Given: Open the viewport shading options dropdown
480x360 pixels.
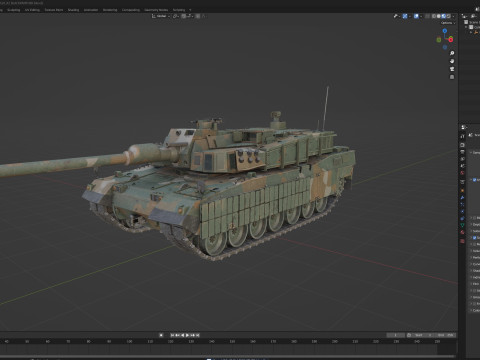Looking at the screenshot, I should [x=453, y=16].
